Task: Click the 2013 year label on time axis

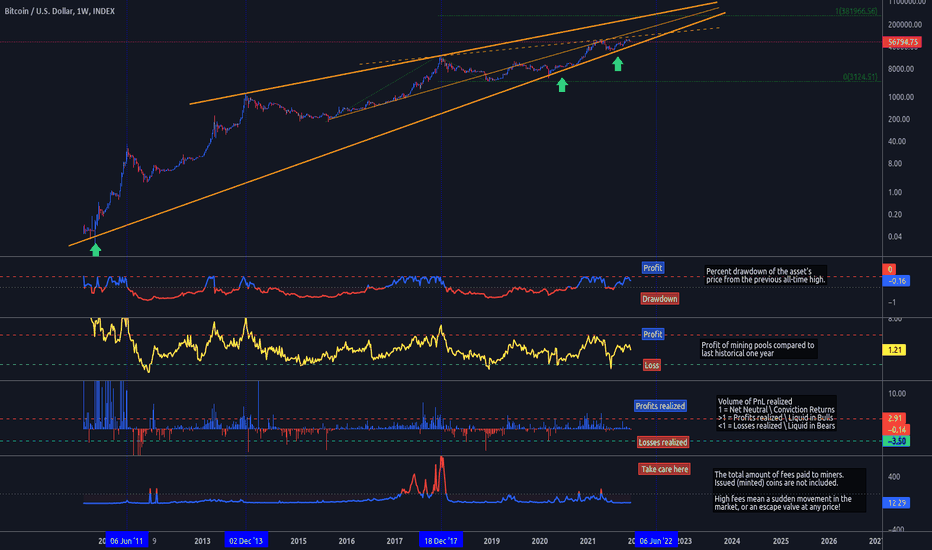Action: (x=202, y=541)
